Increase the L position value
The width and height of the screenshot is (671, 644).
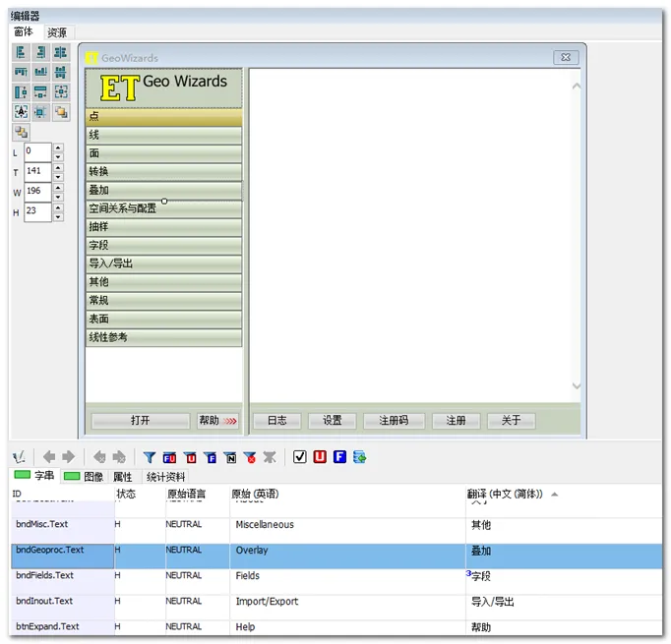(58, 147)
